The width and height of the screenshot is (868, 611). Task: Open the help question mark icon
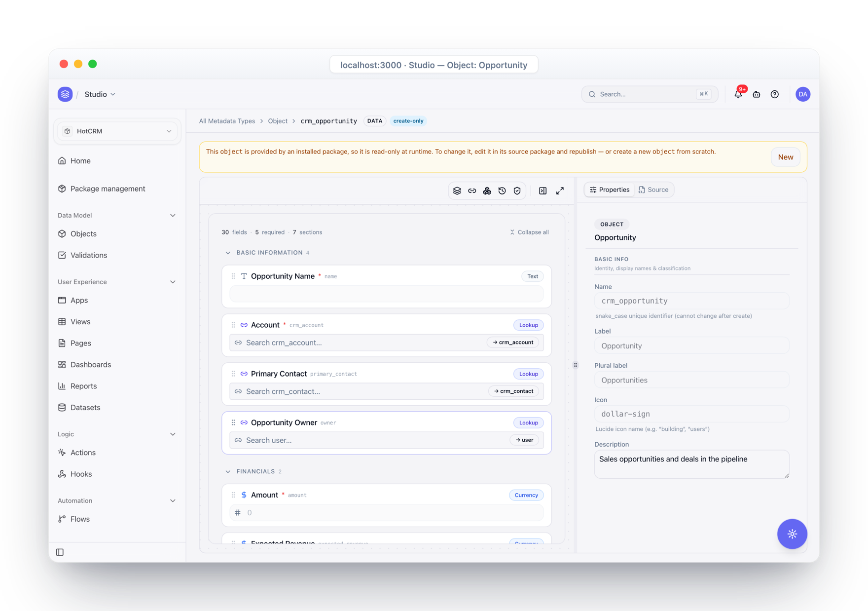(x=775, y=94)
